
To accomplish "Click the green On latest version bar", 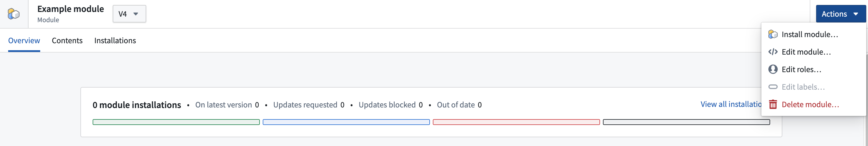I will tap(176, 122).
